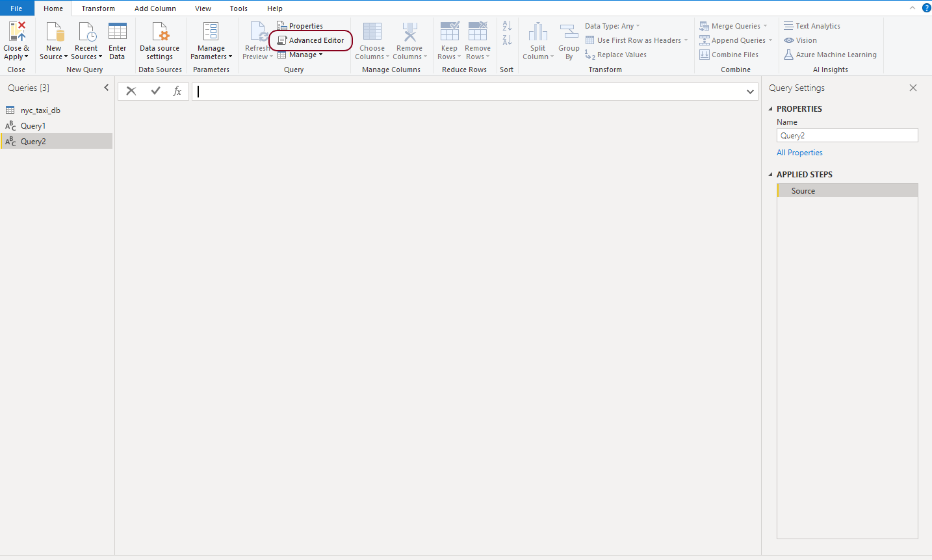Collapse the APPLIED STEPS section
This screenshot has width=932, height=560.
pyautogui.click(x=771, y=175)
